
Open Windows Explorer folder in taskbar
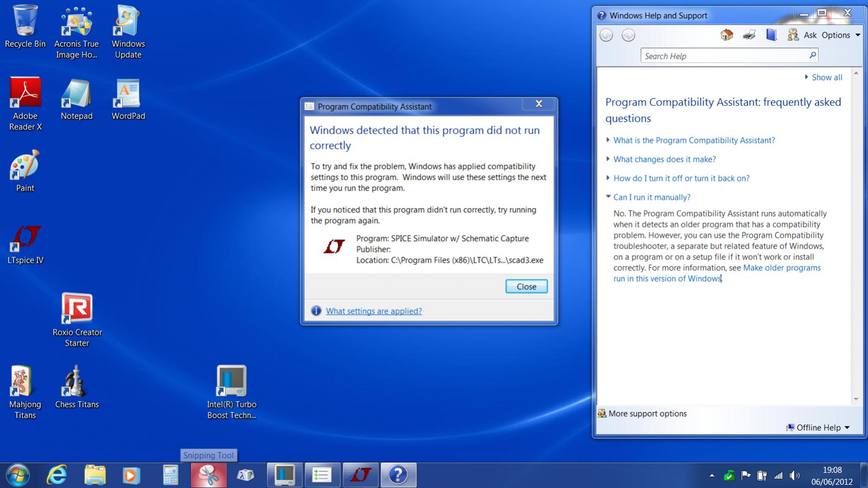[94, 476]
